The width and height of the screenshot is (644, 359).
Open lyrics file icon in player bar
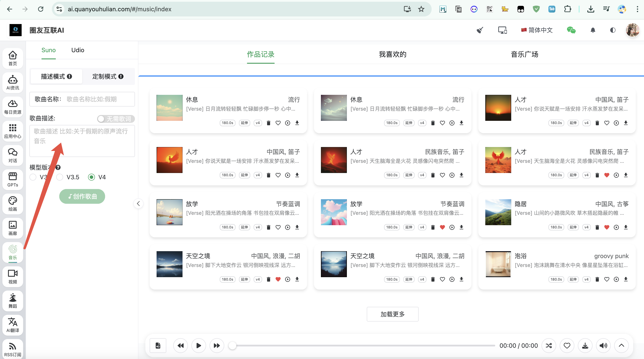click(x=158, y=346)
